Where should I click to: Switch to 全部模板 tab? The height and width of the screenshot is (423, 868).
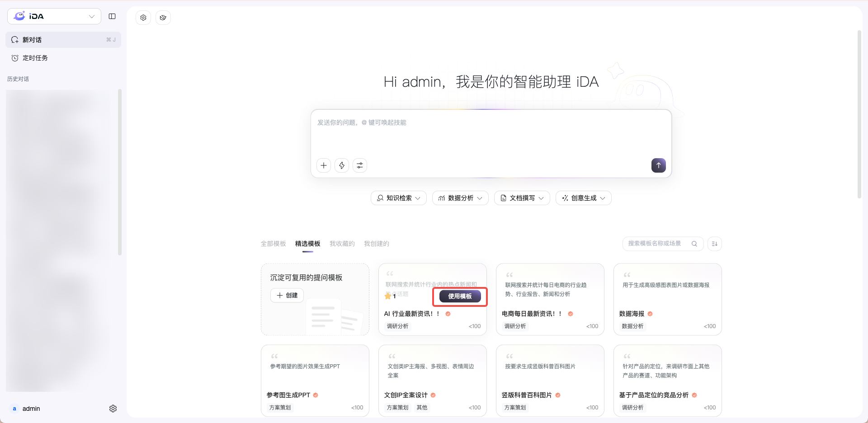pyautogui.click(x=274, y=244)
